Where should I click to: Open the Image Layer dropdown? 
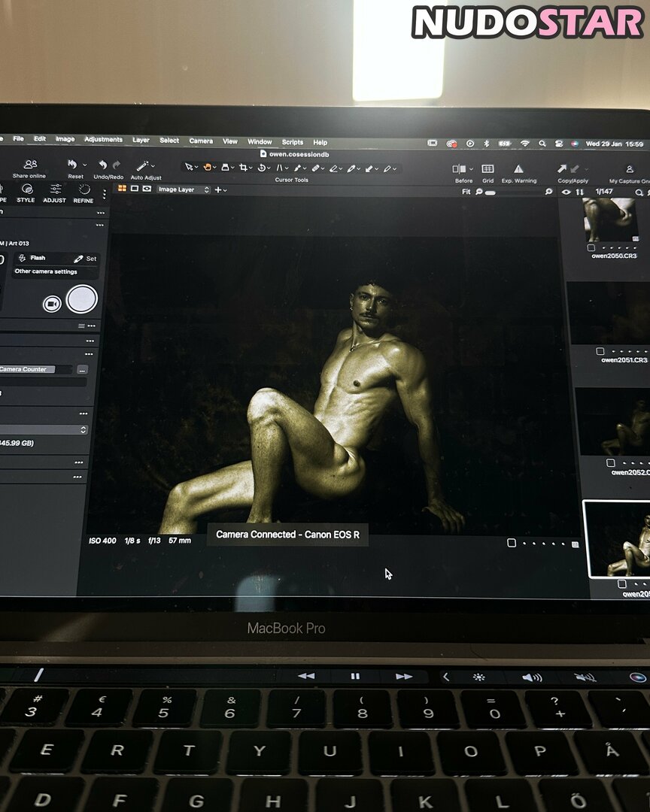[184, 189]
